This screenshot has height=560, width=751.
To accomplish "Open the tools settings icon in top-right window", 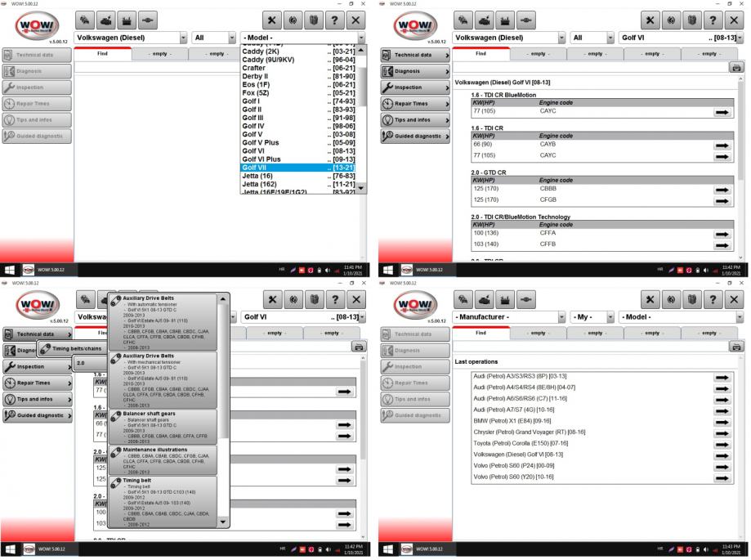I will pyautogui.click(x=650, y=20).
